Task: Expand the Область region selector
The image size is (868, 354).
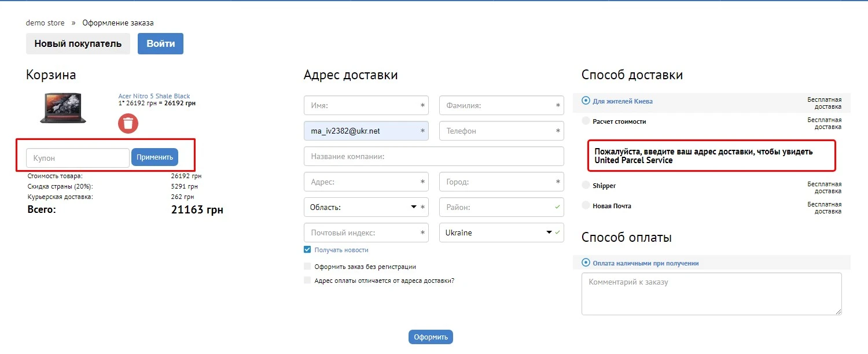Action: [x=413, y=207]
